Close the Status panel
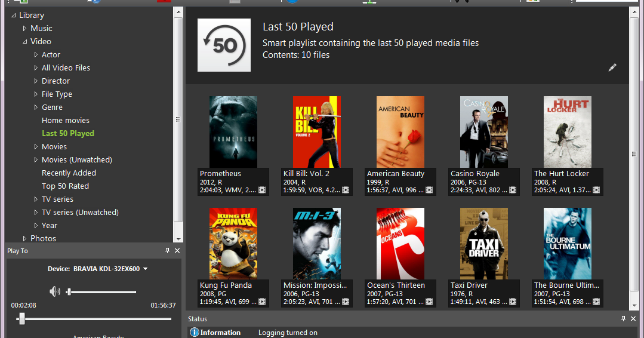 (x=633, y=319)
